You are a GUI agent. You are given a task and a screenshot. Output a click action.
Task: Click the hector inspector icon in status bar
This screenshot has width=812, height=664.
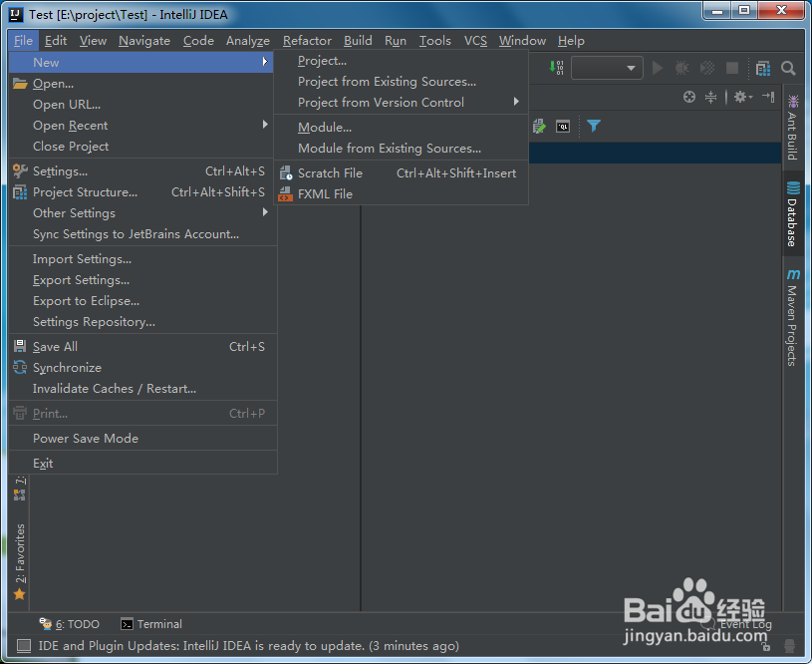[789, 646]
